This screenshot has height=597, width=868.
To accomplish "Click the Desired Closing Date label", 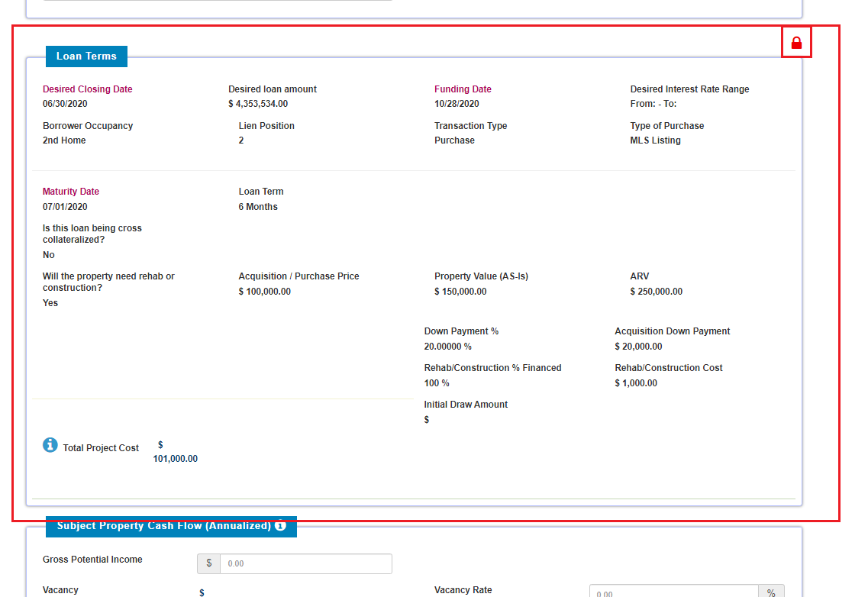I will click(x=87, y=89).
